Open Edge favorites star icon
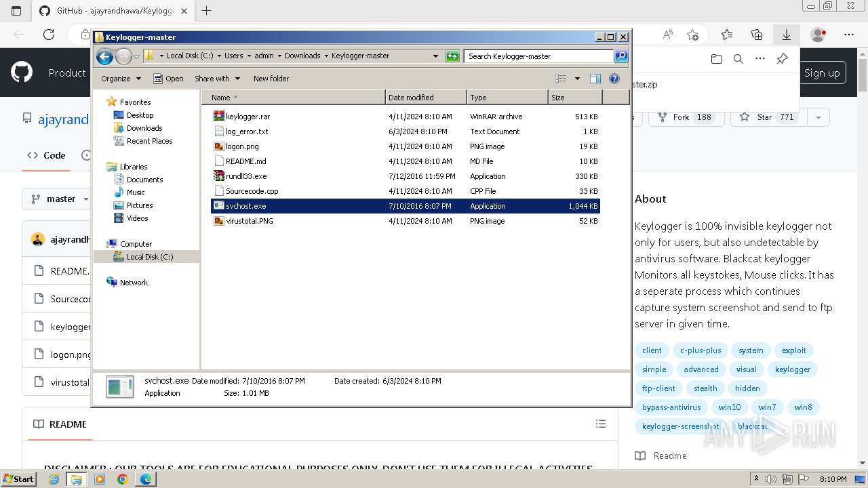The height and width of the screenshot is (488, 868). 727,35
